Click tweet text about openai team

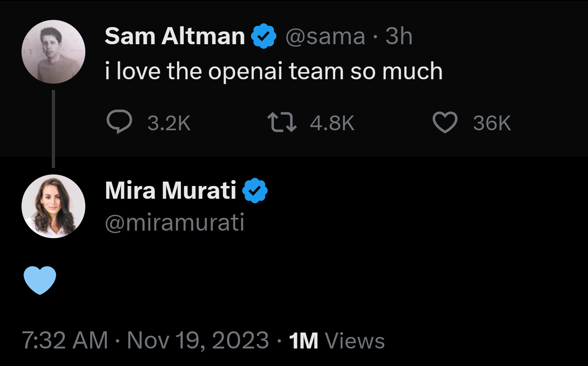coord(273,71)
